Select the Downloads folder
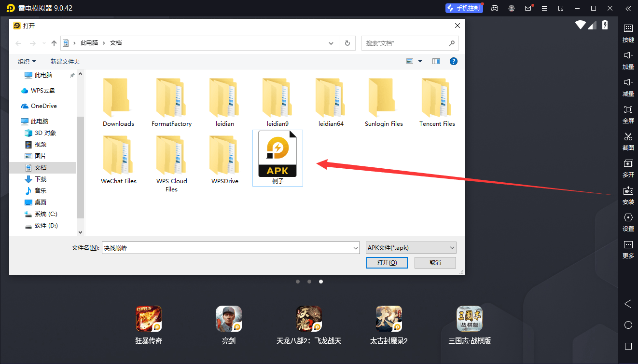Viewport: 638px width, 364px height. coord(118,102)
